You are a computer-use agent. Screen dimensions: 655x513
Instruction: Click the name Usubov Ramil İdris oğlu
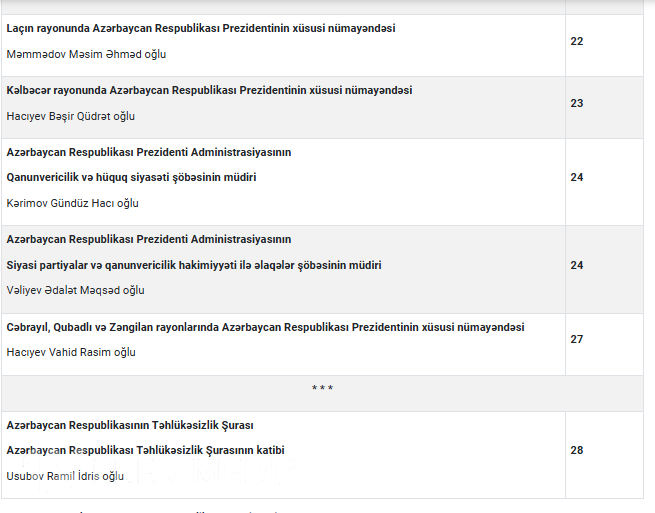pyautogui.click(x=66, y=476)
